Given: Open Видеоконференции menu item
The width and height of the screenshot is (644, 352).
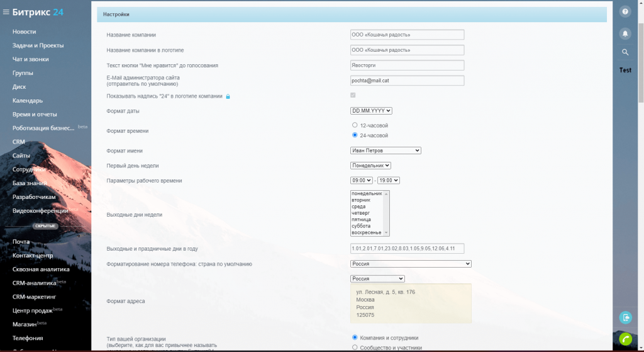Looking at the screenshot, I should (40, 210).
